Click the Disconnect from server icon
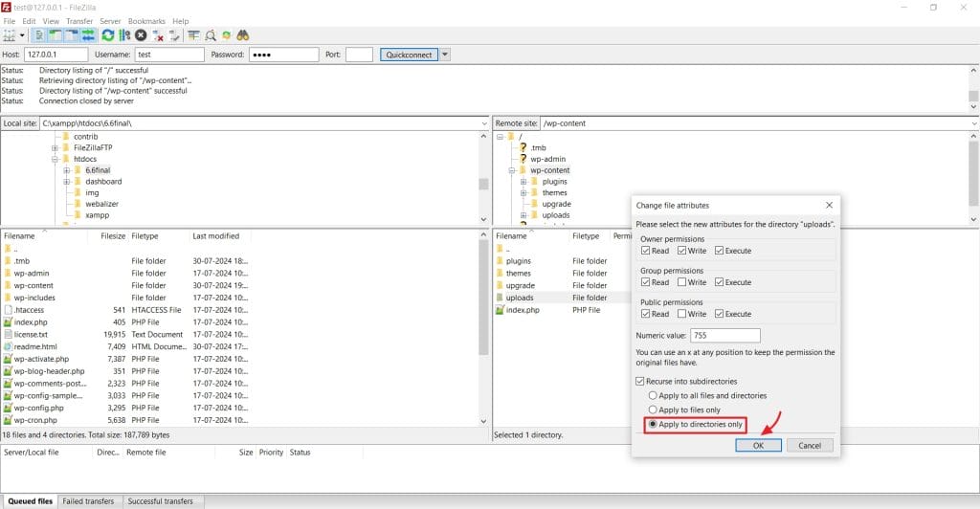This screenshot has width=980, height=509. (158, 35)
